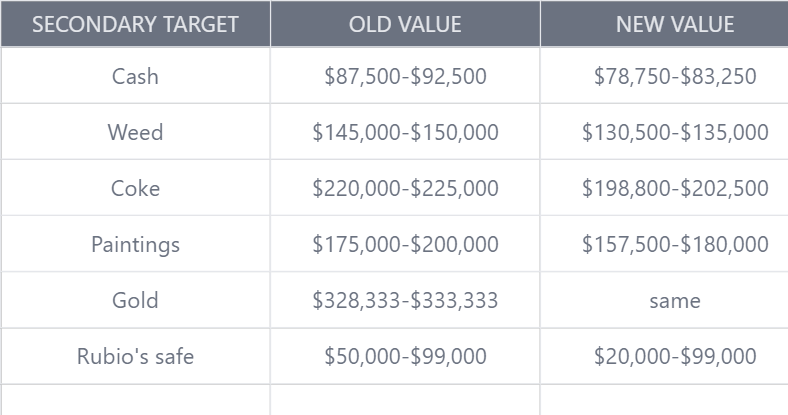Click Weed old value $145,000-$150,000

[405, 132]
